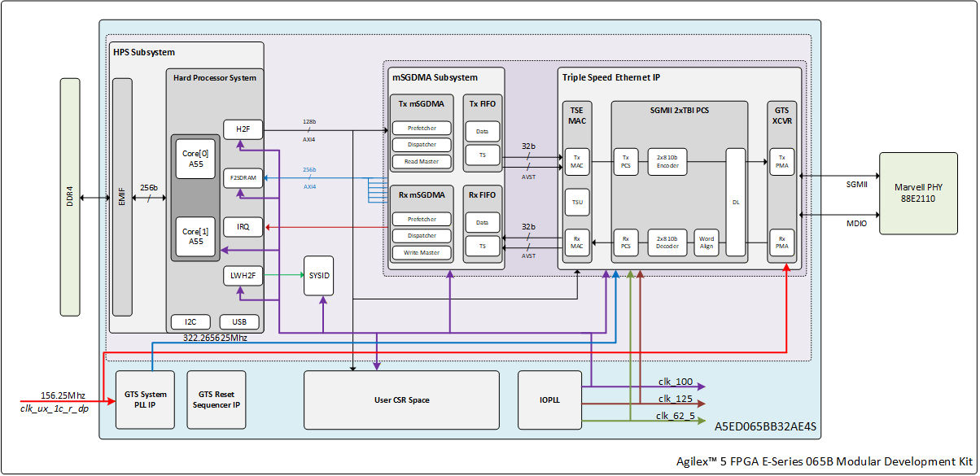Select the Dispatcher box in Rx mSGDMA
Screen dimensions: 980x476
[421, 235]
